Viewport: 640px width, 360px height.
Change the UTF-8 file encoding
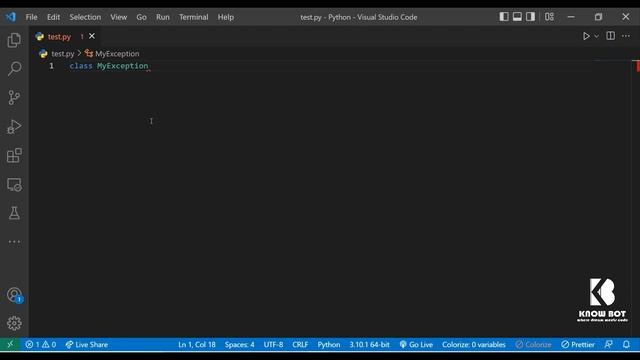point(273,344)
